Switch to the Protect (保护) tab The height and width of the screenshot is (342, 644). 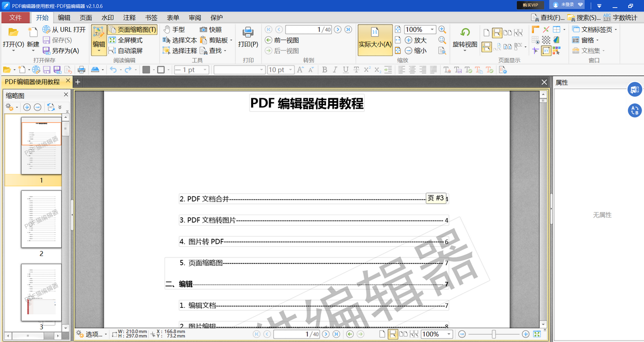coord(216,18)
